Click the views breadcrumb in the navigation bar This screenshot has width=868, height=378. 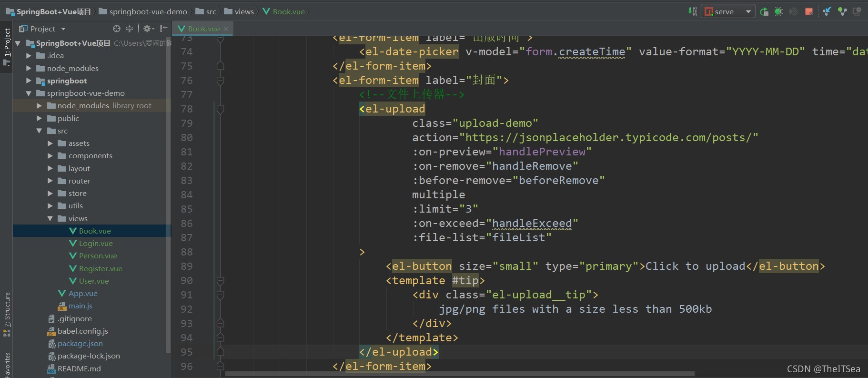coord(239,11)
